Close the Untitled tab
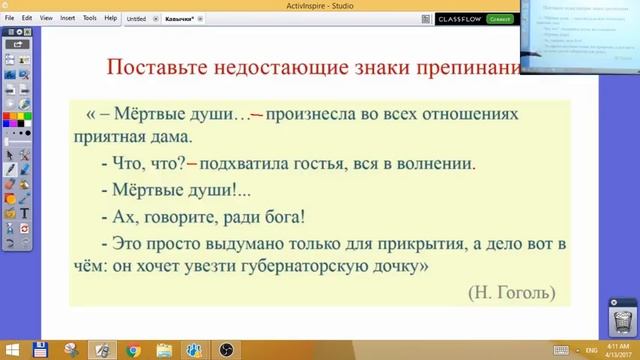The height and width of the screenshot is (360, 640). click(x=156, y=19)
